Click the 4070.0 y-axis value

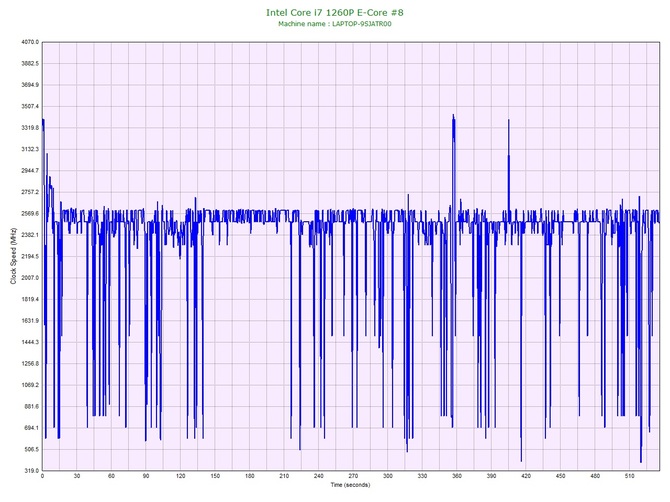tap(30, 42)
